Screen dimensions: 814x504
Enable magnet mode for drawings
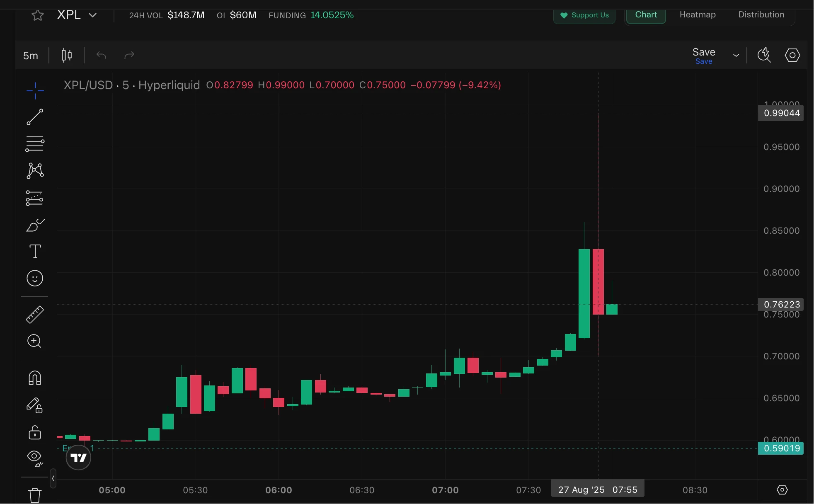click(x=35, y=378)
